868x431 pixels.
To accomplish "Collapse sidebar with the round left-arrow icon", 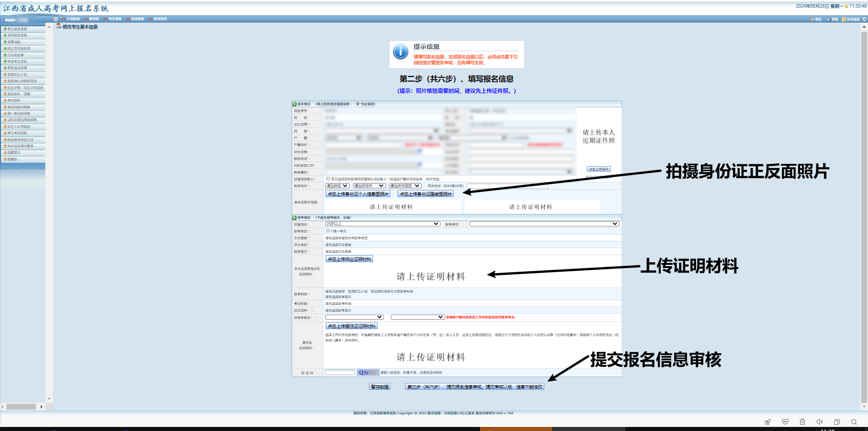I will point(56,19).
